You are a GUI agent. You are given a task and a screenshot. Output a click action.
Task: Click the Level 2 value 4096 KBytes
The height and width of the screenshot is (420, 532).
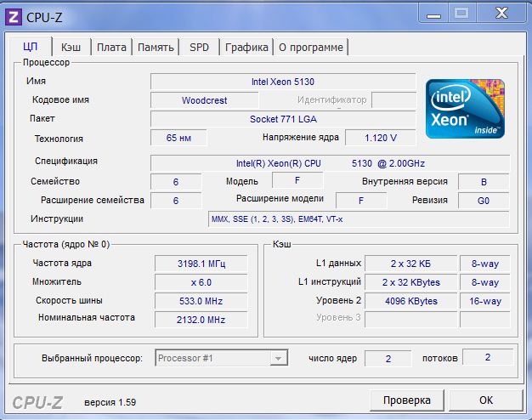410,301
